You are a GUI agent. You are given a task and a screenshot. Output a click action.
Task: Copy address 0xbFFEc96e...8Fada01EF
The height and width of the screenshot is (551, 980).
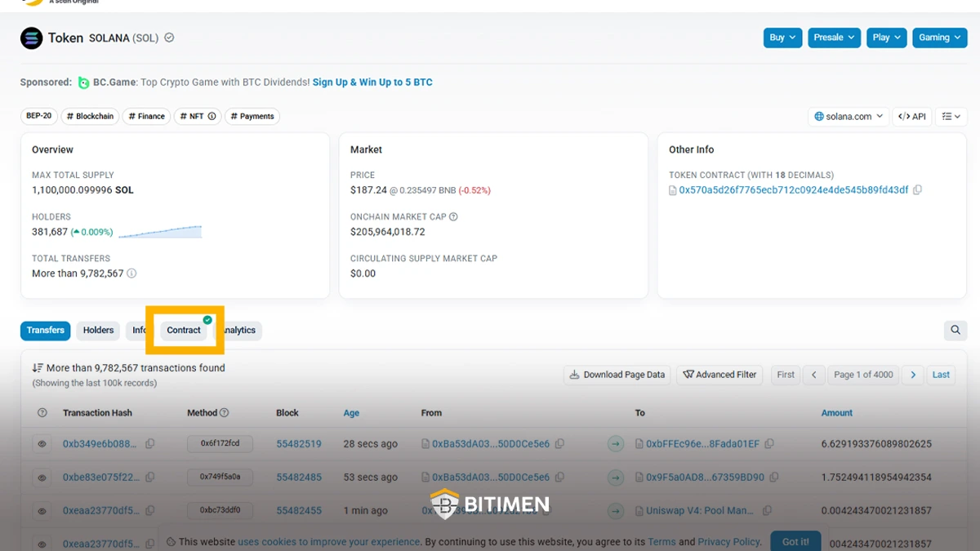(769, 444)
